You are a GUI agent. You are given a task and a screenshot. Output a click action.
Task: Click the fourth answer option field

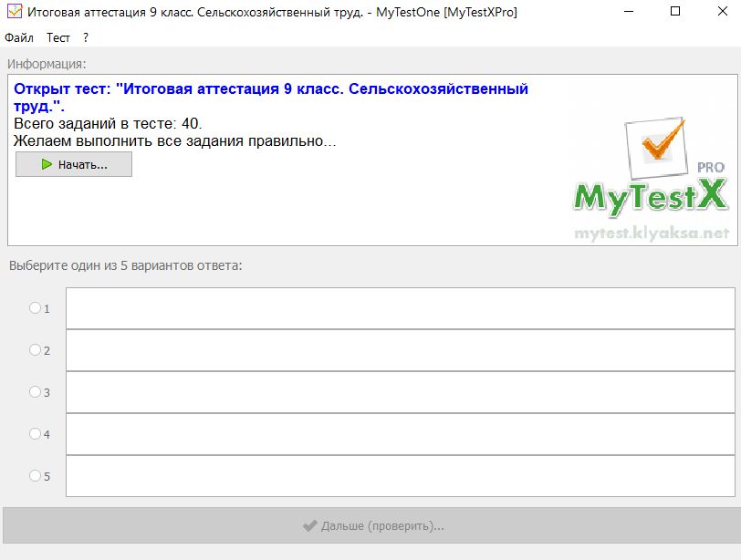click(401, 434)
